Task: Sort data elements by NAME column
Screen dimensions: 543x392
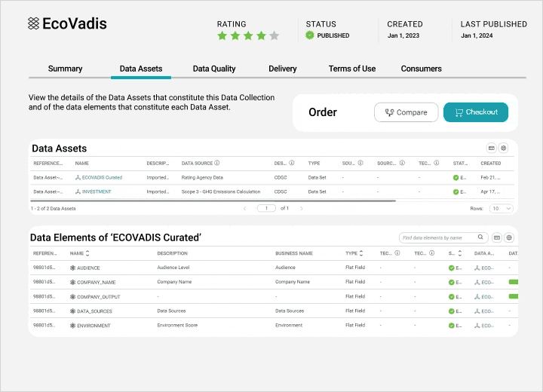Action: (87, 253)
